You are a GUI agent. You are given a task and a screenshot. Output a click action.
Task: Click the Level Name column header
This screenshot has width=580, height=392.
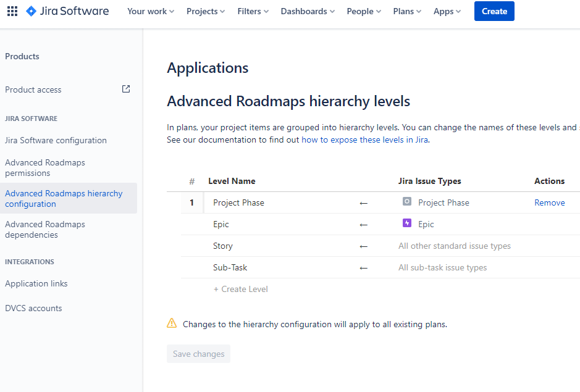[232, 181]
